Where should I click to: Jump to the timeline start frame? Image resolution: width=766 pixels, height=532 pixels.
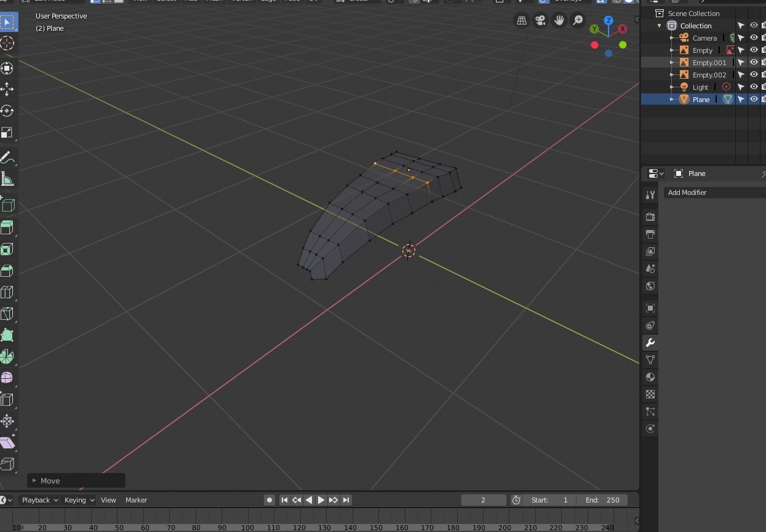284,500
